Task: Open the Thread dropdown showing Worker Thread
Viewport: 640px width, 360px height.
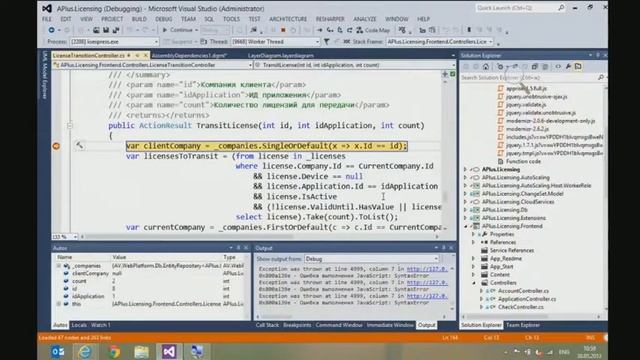Action: (275, 42)
